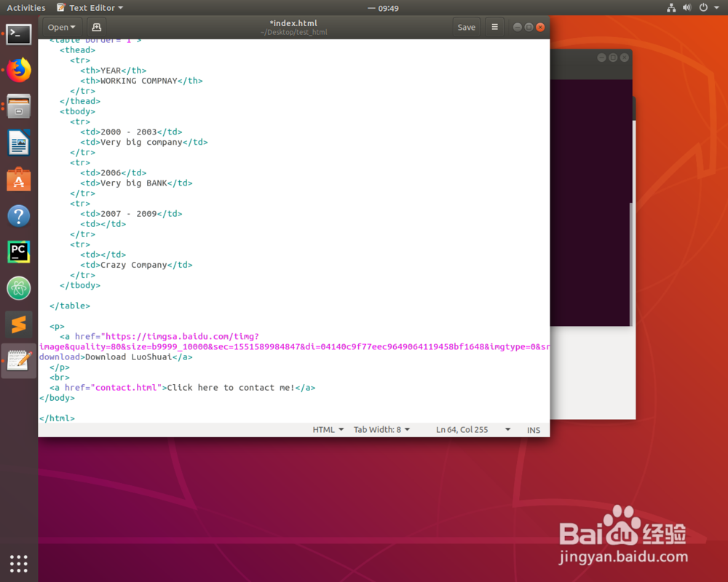Open the Activities overview
Image resolution: width=728 pixels, height=582 pixels.
[26, 8]
